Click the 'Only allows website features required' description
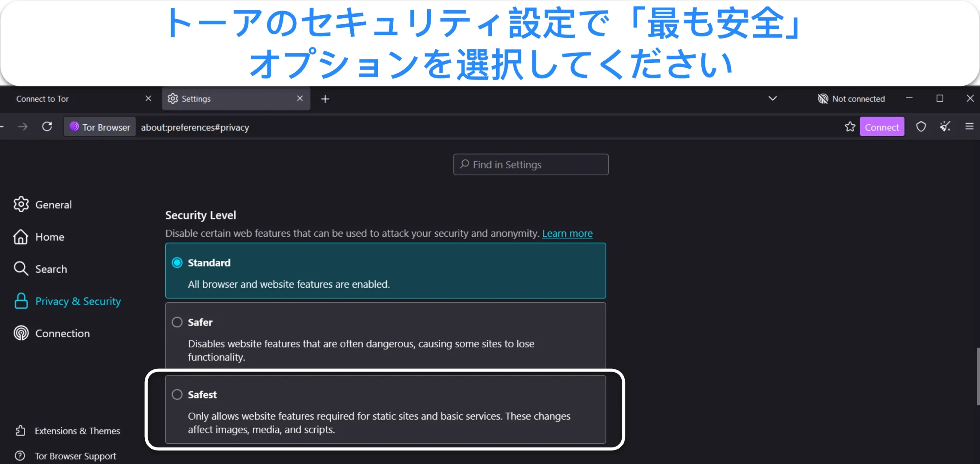Image resolution: width=980 pixels, height=464 pixels. pyautogui.click(x=379, y=423)
